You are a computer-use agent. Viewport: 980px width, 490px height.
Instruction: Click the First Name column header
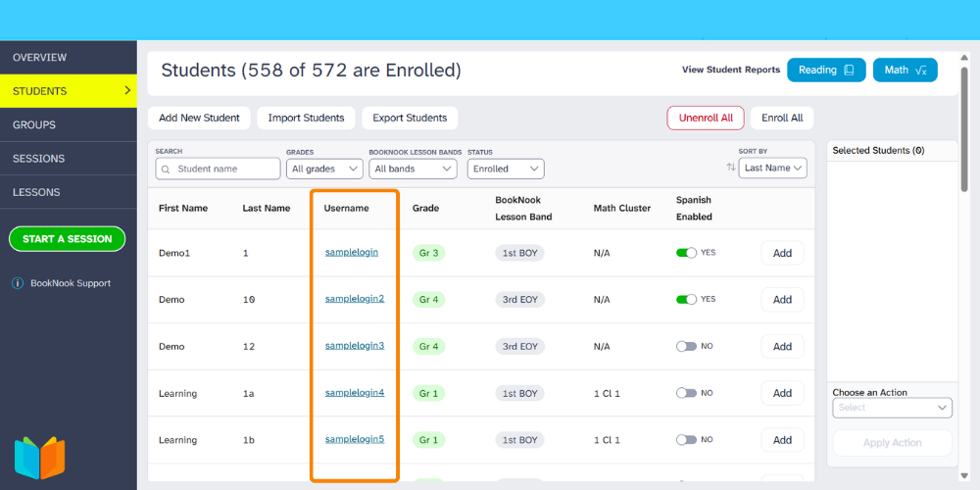coord(183,208)
